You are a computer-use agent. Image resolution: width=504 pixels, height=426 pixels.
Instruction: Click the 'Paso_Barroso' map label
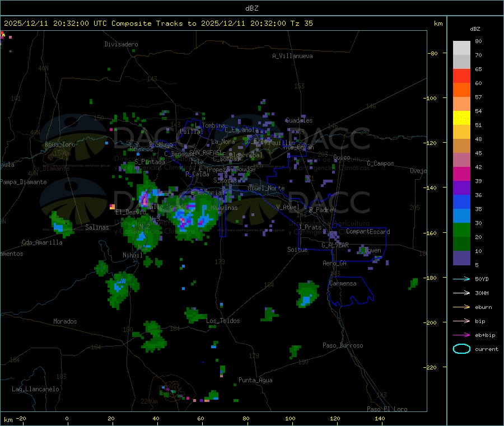(x=343, y=345)
